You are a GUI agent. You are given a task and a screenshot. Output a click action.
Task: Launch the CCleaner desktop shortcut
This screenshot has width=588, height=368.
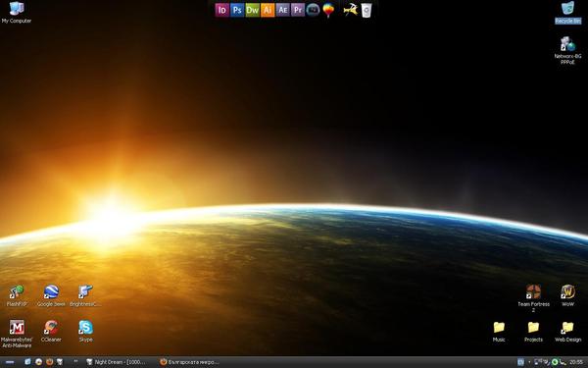[x=51, y=331]
